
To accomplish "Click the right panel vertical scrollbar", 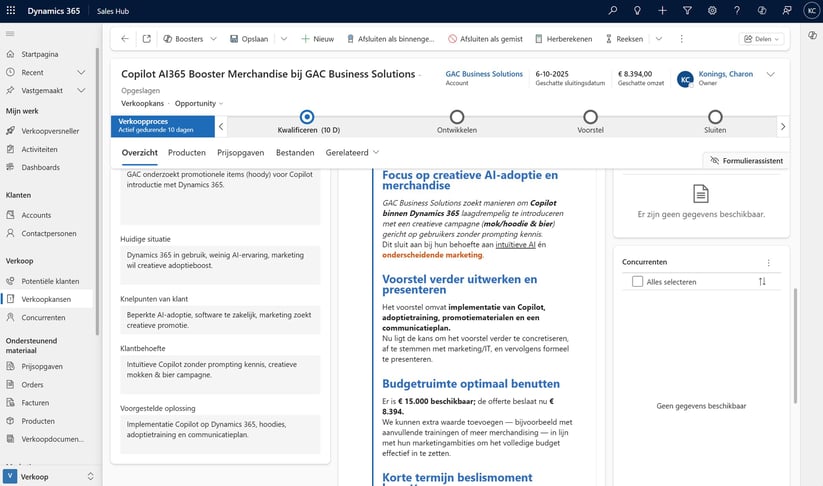I will click(795, 346).
